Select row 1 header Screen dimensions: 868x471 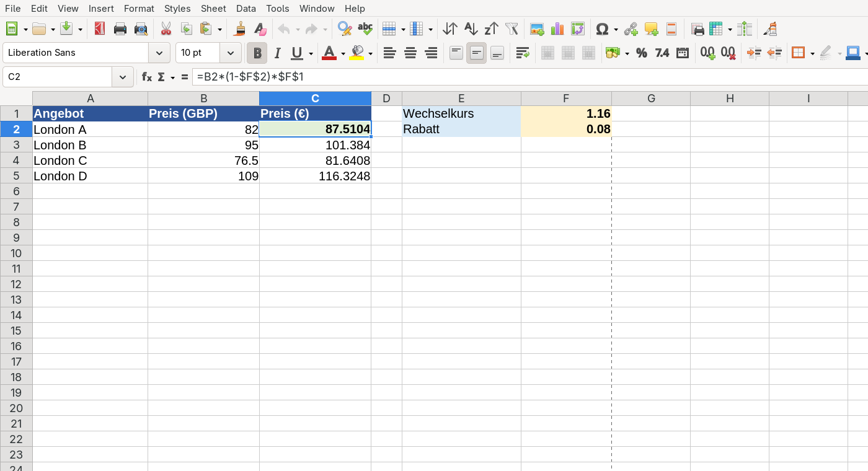[x=16, y=114]
